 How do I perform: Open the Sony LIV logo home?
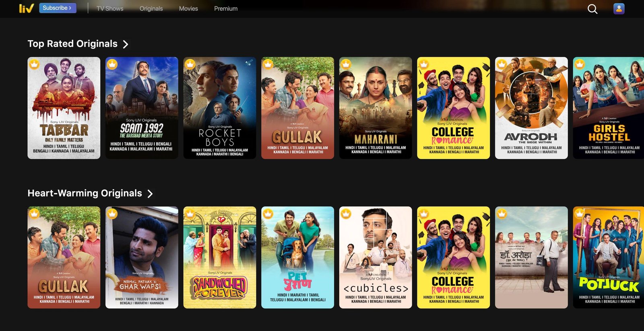[x=26, y=8]
